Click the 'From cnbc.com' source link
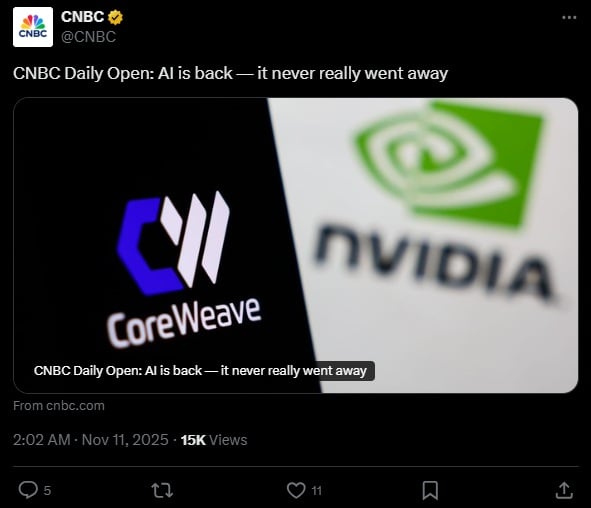The image size is (591, 508). [x=59, y=405]
